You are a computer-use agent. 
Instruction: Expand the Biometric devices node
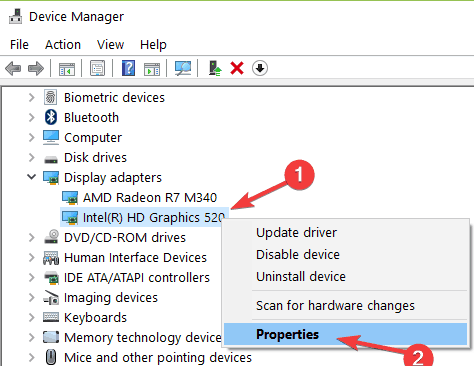[32, 97]
